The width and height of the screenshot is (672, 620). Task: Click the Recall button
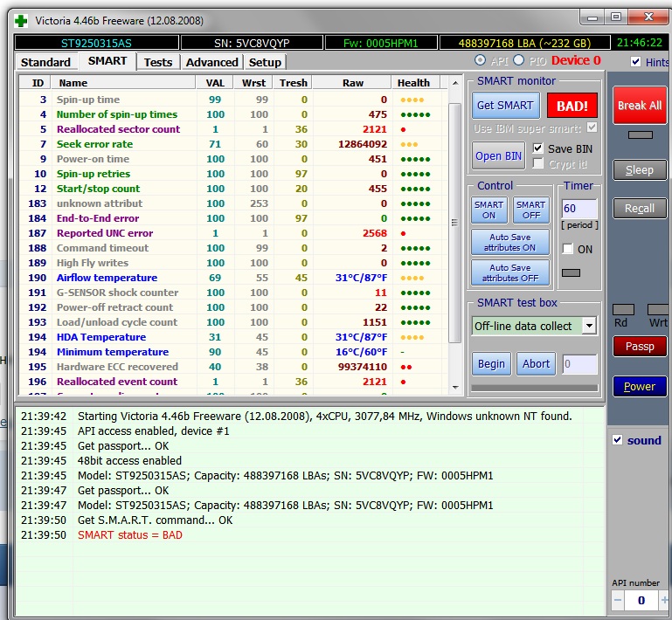click(x=640, y=209)
